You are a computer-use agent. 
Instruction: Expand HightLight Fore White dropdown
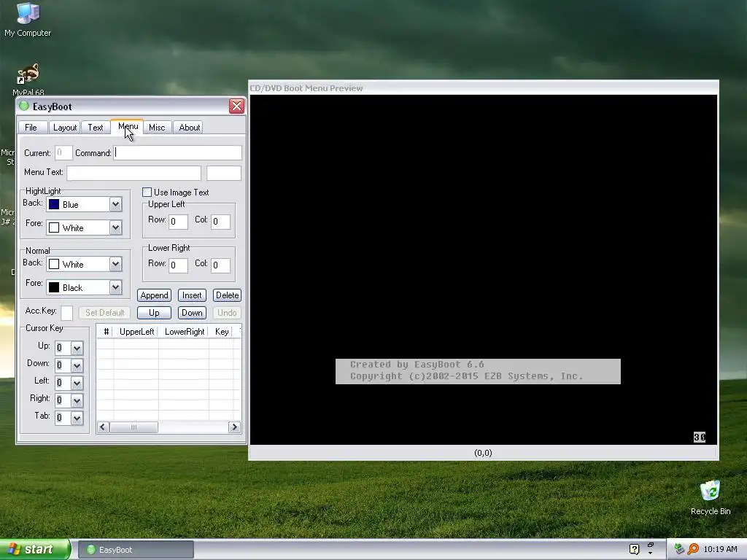point(115,227)
